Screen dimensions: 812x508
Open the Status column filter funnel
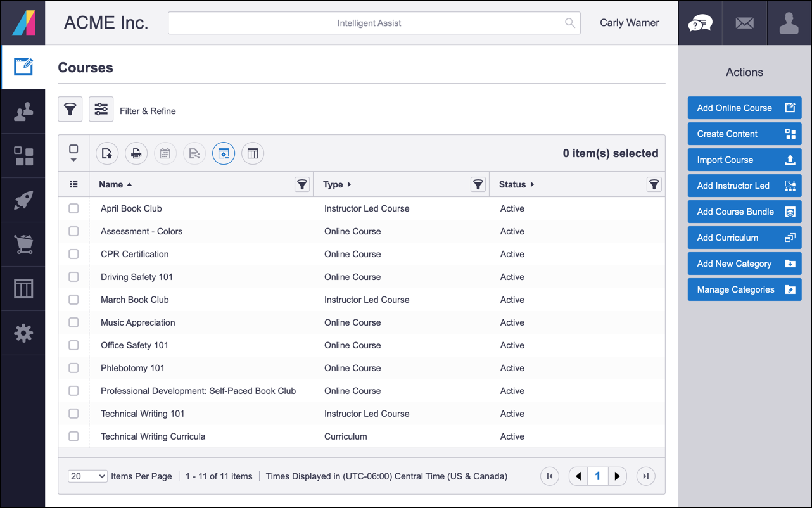coord(654,184)
